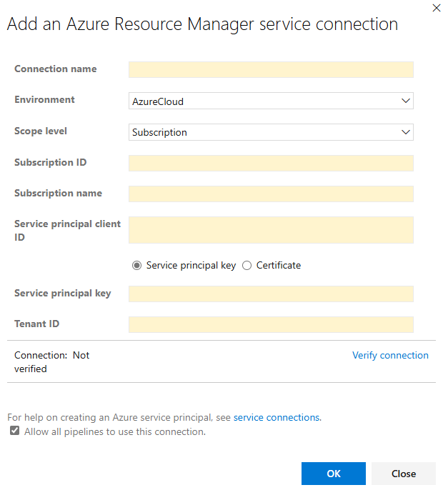Viewport: 448px width, 490px height.
Task: Click the Scope level chevron arrow
Action: pos(405,132)
